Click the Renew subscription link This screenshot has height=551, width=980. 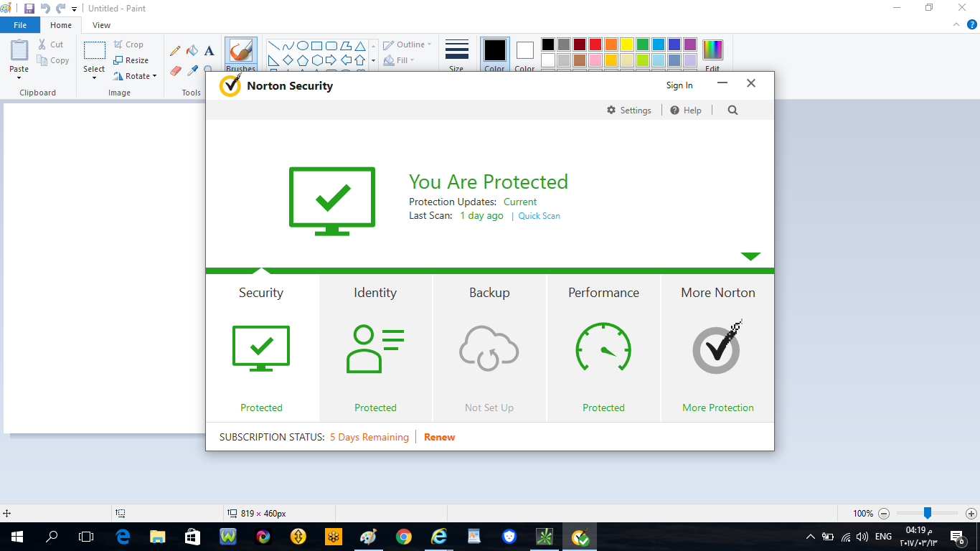(439, 437)
